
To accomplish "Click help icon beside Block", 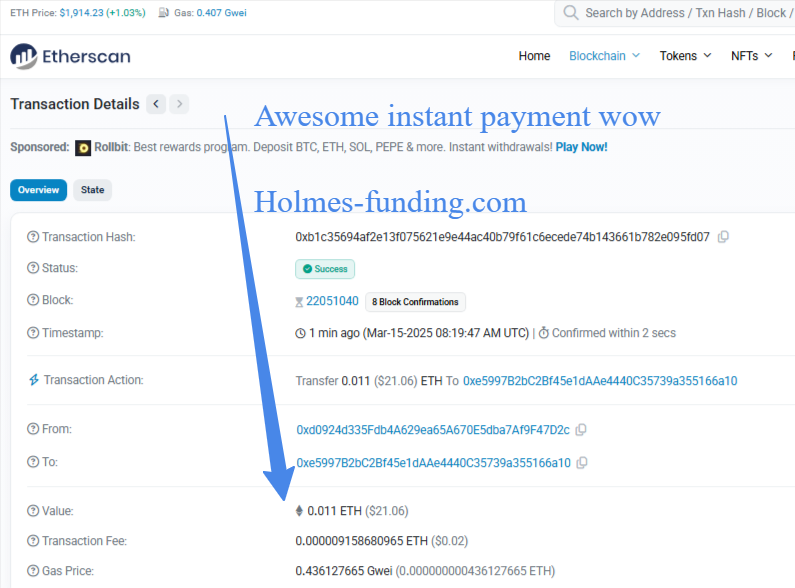I will 33,300.
